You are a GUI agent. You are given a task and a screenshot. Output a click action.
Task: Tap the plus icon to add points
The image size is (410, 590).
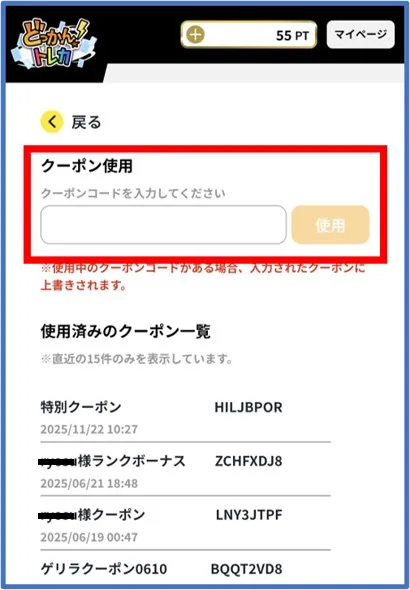coord(195,35)
